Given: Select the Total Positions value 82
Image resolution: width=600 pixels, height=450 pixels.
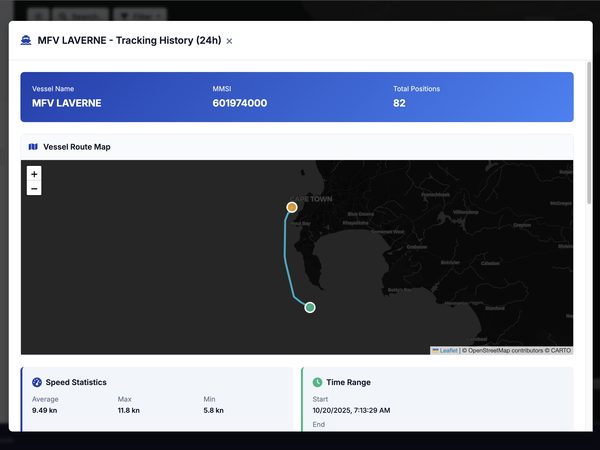Looking at the screenshot, I should point(399,103).
